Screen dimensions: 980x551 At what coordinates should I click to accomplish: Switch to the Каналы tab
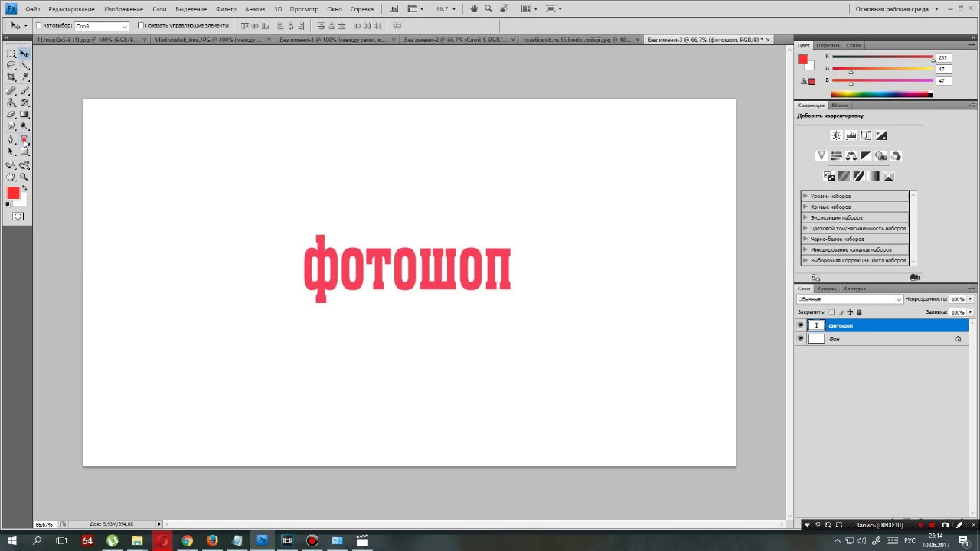click(826, 289)
